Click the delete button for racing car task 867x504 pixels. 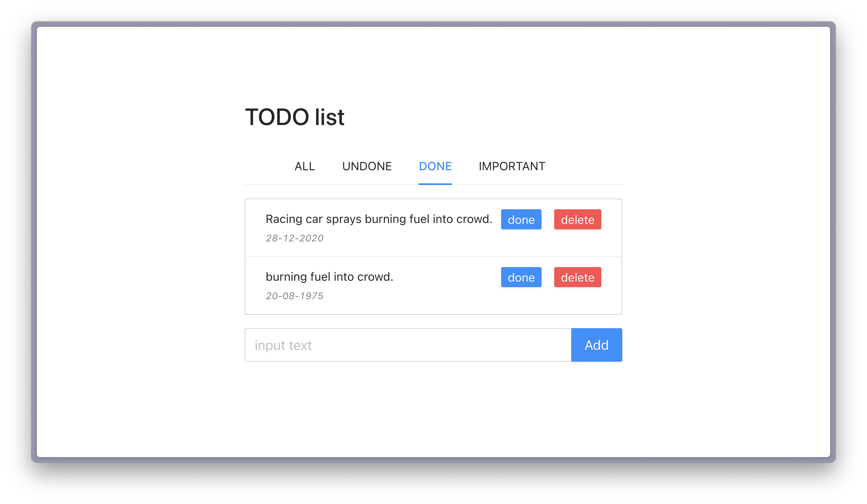coord(577,219)
